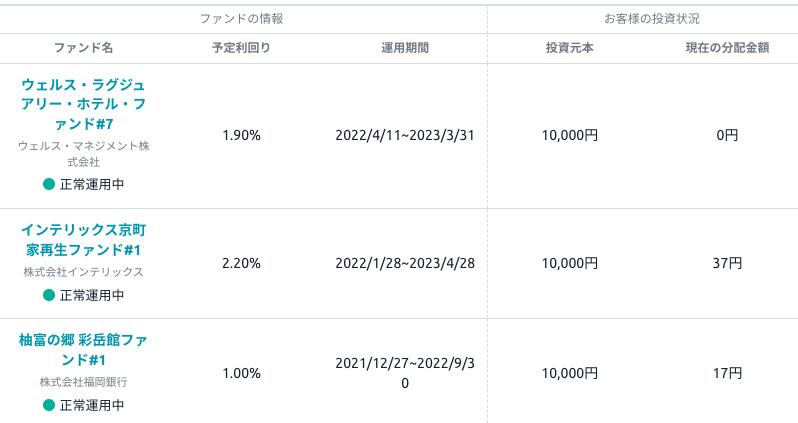Click green status dot for 柚富の郷 fund
The height and width of the screenshot is (423, 798).
pyautogui.click(x=49, y=405)
